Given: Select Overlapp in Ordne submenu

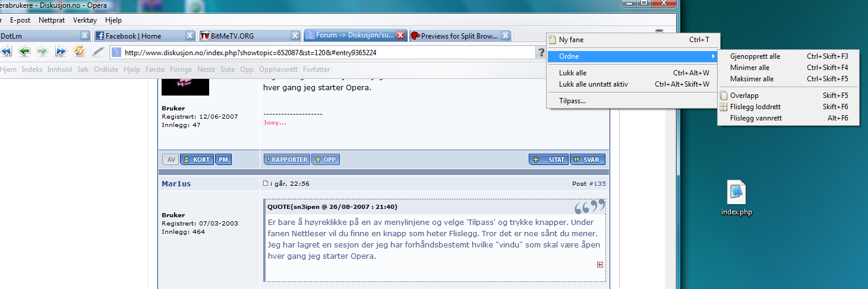Looking at the screenshot, I should point(788,96).
